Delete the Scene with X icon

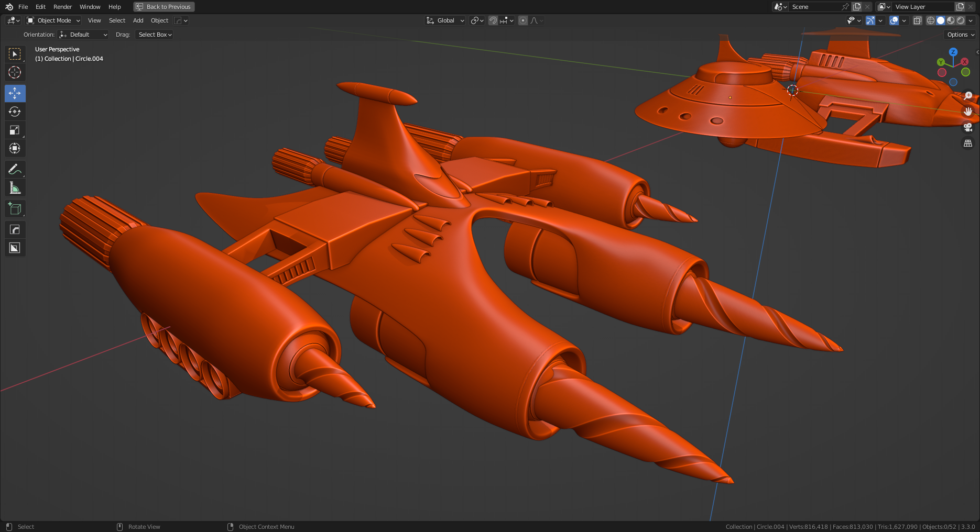[x=867, y=7]
